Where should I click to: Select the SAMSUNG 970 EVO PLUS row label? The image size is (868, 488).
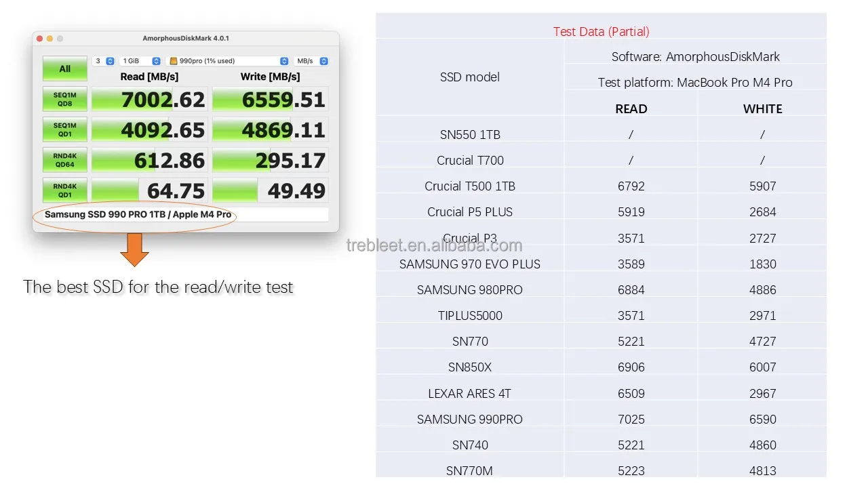tap(470, 264)
